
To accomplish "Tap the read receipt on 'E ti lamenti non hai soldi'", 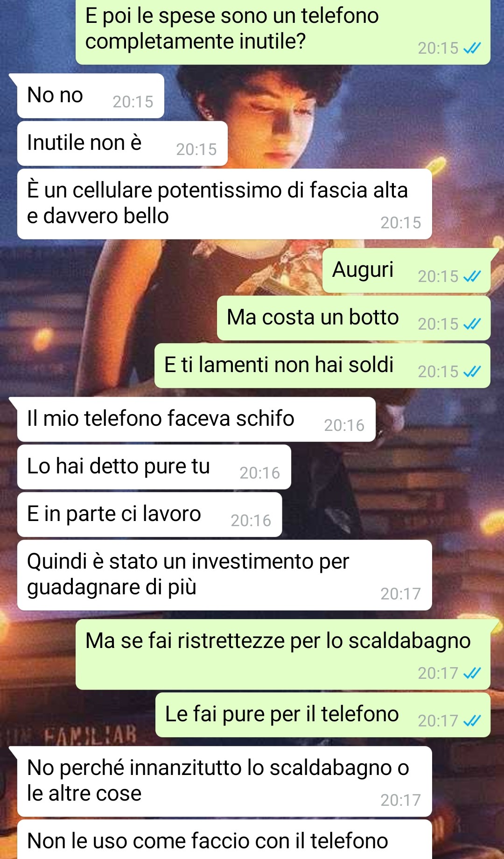I will point(472,372).
